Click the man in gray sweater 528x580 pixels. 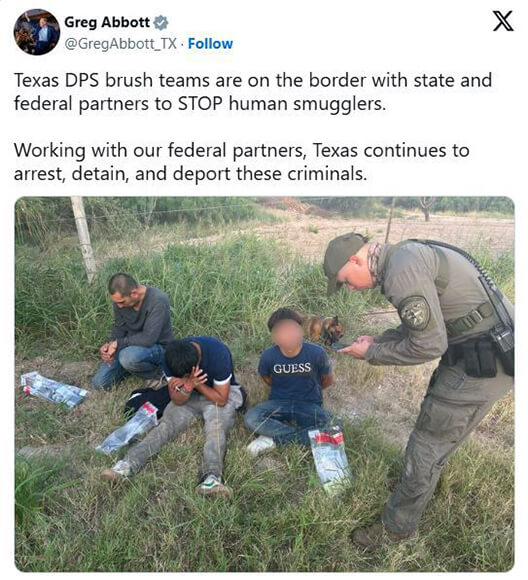(x=135, y=330)
